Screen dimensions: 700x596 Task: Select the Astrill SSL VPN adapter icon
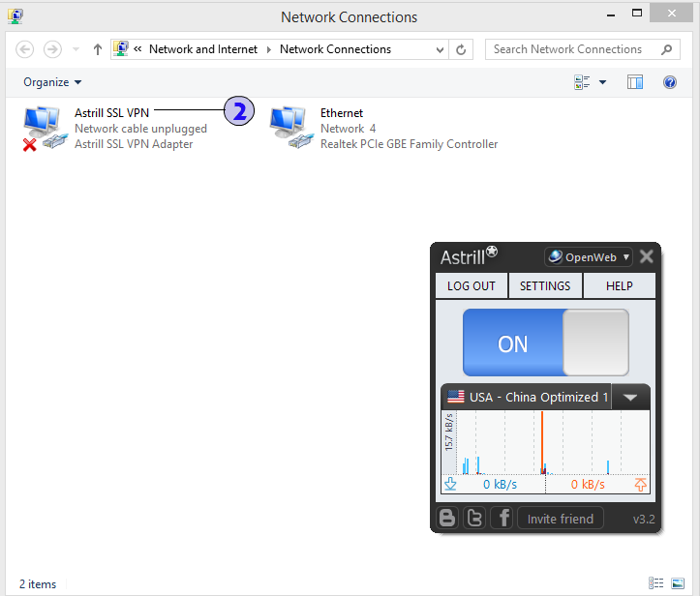[45, 128]
